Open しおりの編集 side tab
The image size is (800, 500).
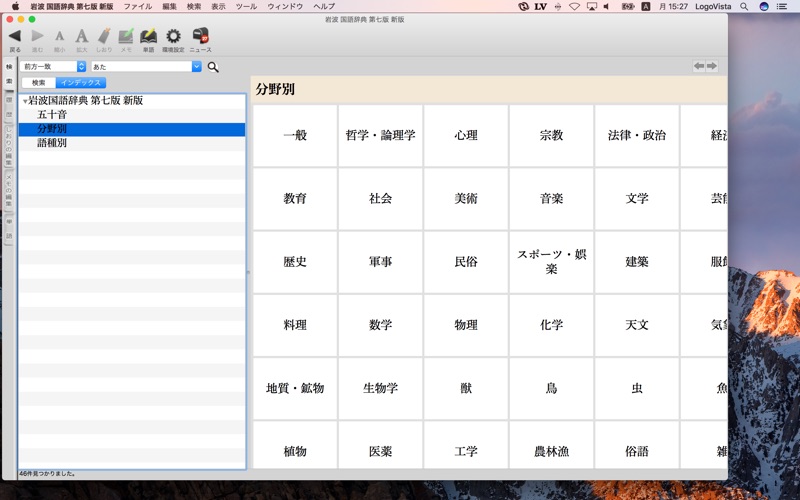click(x=9, y=145)
